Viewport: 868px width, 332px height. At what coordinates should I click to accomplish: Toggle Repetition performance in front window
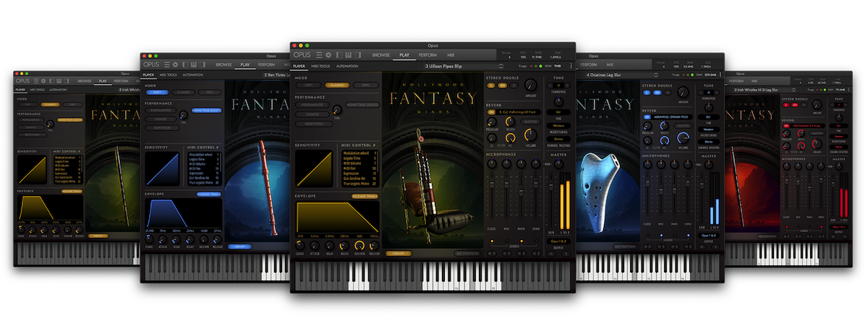click(314, 124)
